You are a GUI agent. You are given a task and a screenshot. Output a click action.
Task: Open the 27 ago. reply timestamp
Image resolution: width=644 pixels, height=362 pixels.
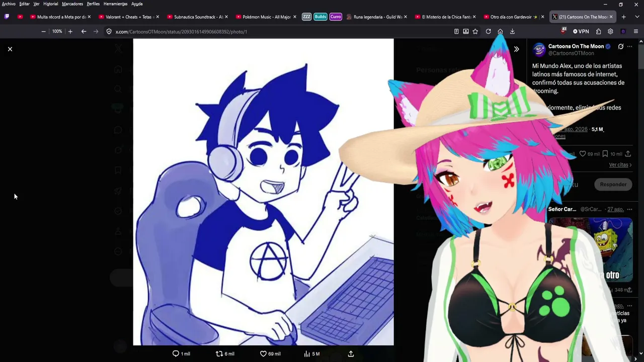615,209
